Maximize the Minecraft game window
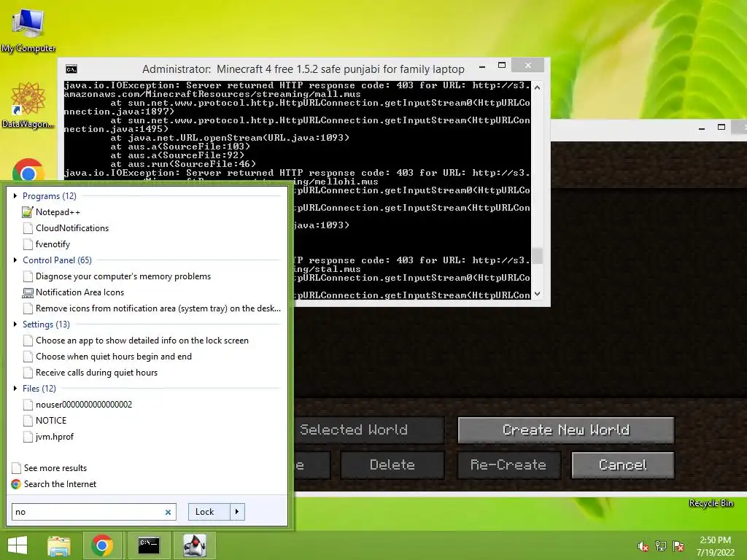 tap(721, 127)
